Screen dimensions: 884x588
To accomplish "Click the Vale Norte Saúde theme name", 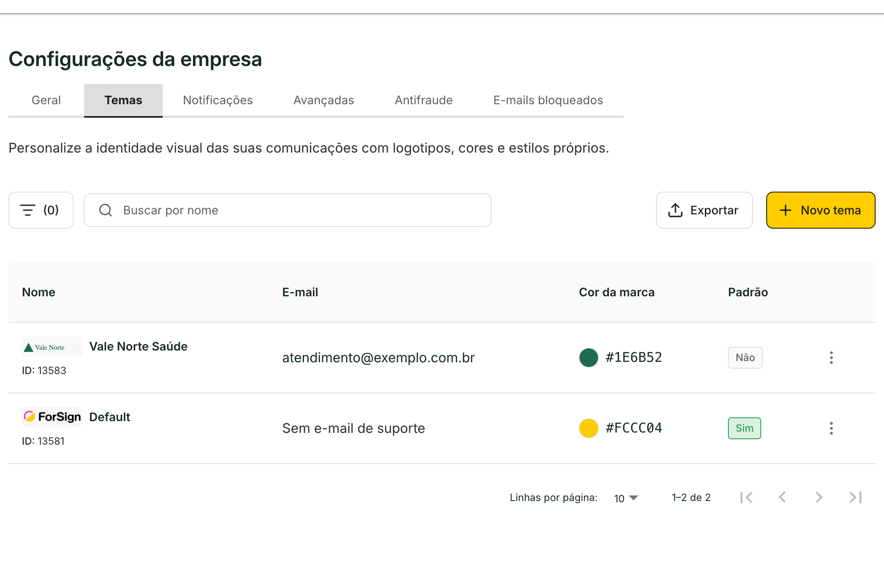I will point(138,346).
